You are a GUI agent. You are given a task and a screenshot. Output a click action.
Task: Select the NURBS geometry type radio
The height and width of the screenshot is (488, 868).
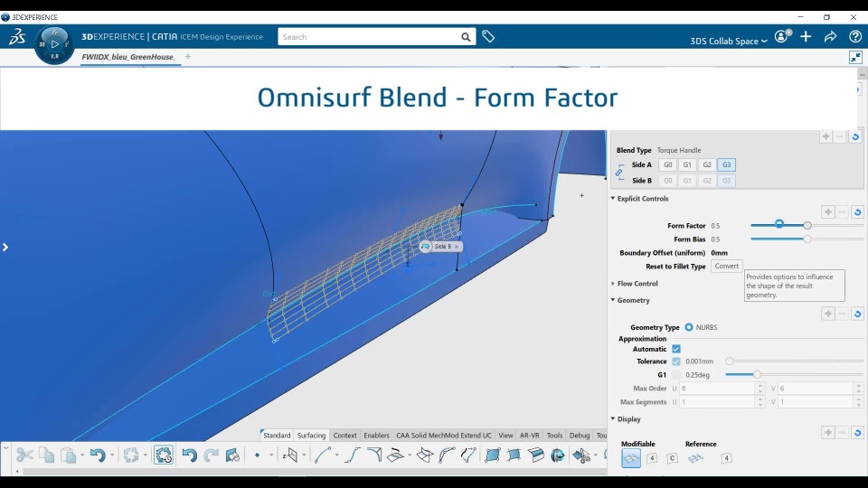coord(689,327)
